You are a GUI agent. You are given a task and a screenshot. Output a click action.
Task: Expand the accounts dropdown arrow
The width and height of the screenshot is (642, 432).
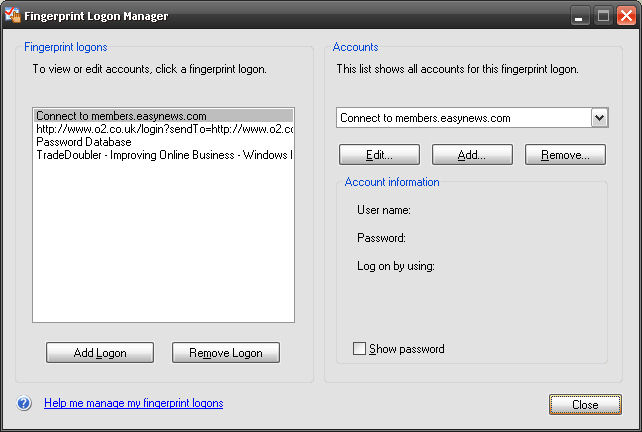click(600, 118)
